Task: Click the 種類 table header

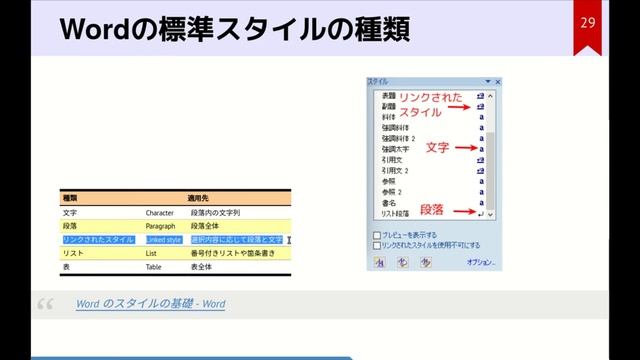Action: (70, 198)
